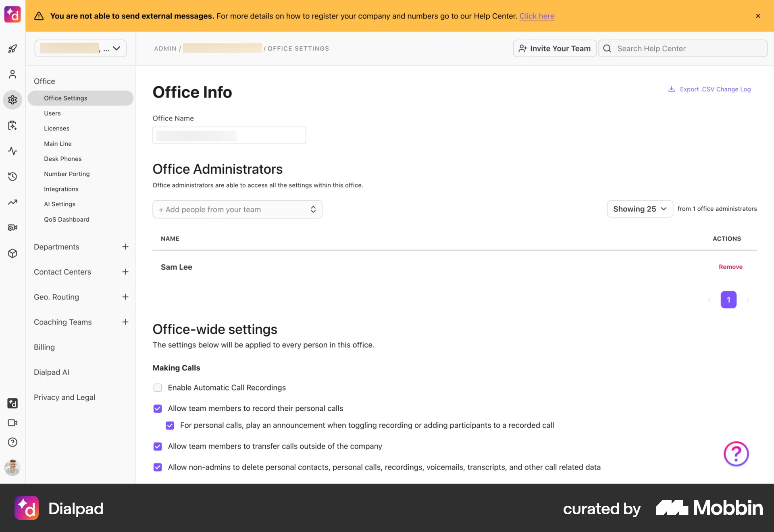Screen dimensions: 774x532
Task: Remove Sam Lee from office administrators
Action: click(x=730, y=266)
